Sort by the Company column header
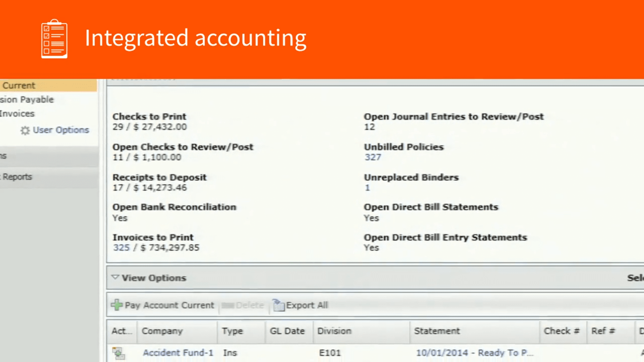This screenshot has width=644, height=362. [162, 331]
